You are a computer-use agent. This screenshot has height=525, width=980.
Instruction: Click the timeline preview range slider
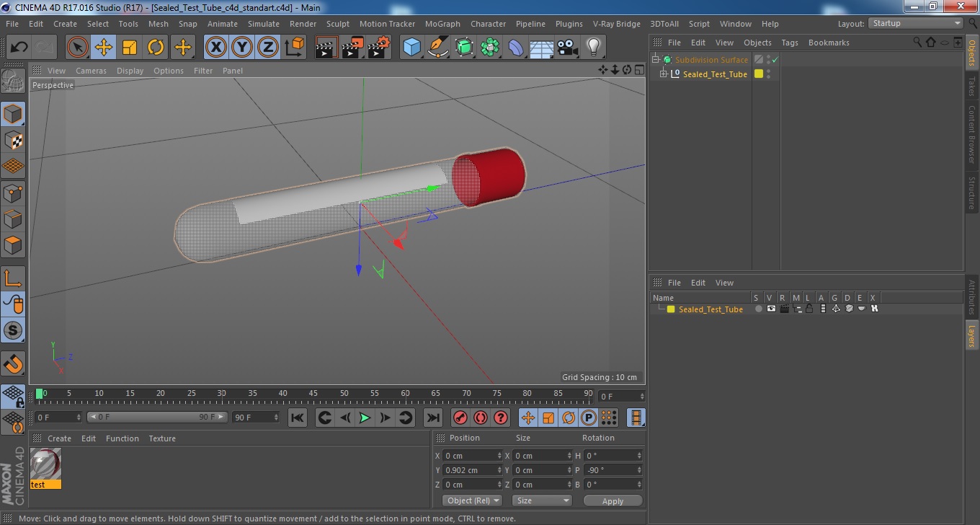(x=158, y=418)
